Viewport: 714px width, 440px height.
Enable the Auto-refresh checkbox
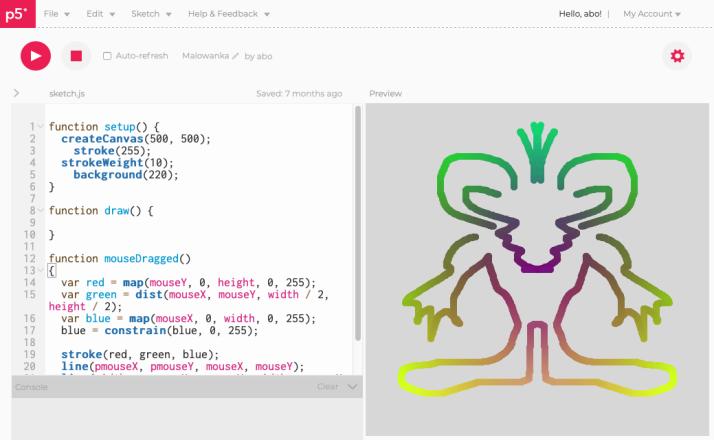pos(107,56)
